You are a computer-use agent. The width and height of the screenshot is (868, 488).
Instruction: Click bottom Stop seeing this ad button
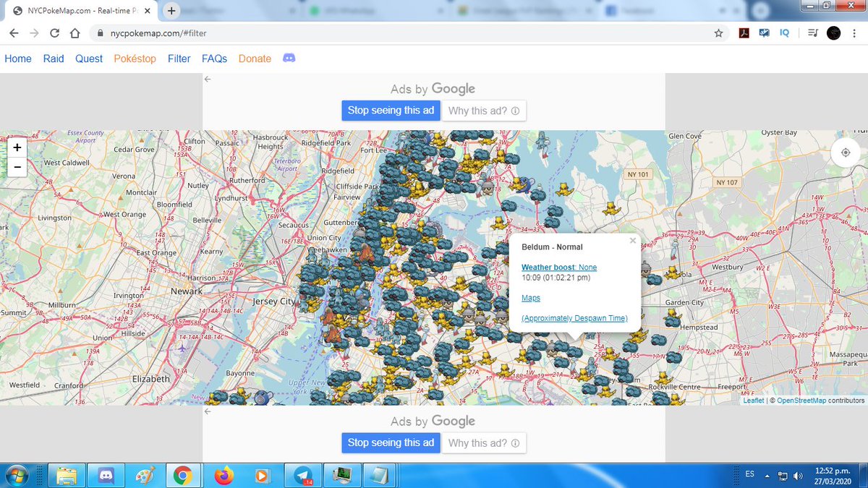(x=391, y=442)
